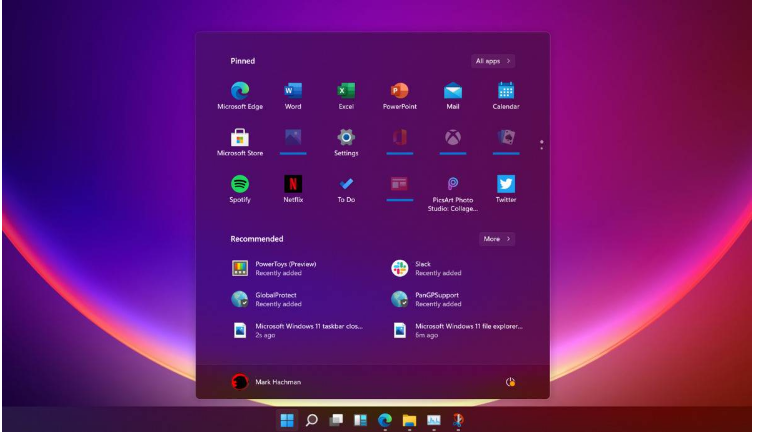The height and width of the screenshot is (442, 772).
Task: Launch Spotify from pinned apps
Action: pos(240,185)
